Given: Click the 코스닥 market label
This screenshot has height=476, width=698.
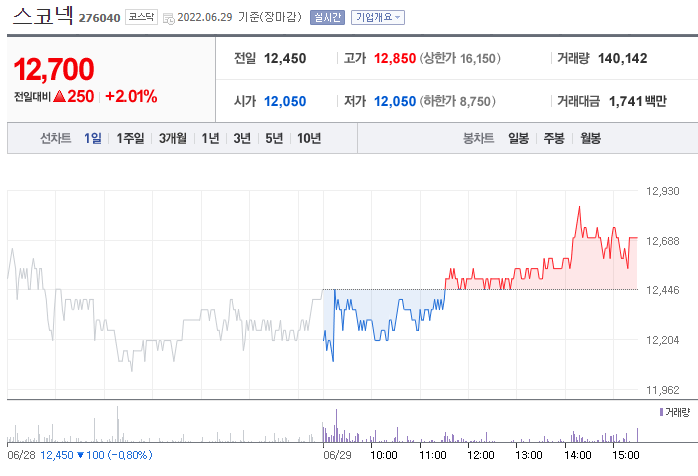Looking at the screenshot, I should (x=141, y=17).
